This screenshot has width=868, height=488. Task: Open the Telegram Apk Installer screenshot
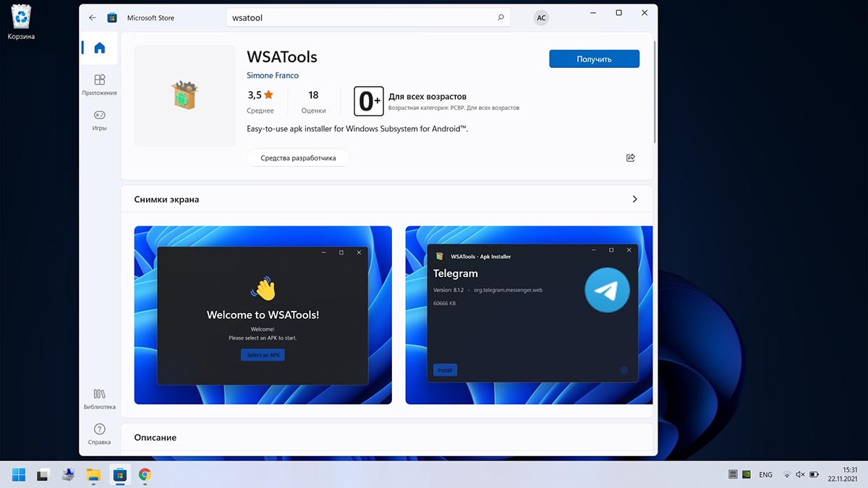click(529, 315)
